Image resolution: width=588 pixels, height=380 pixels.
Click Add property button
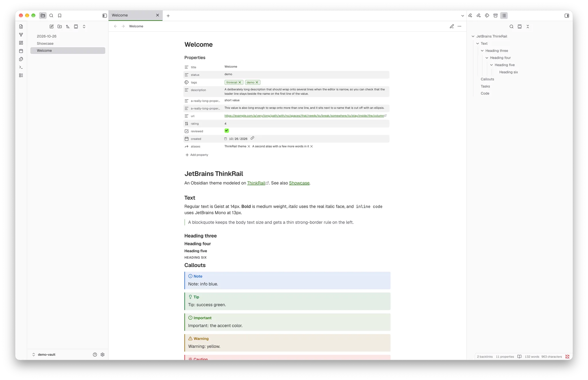[x=197, y=155]
